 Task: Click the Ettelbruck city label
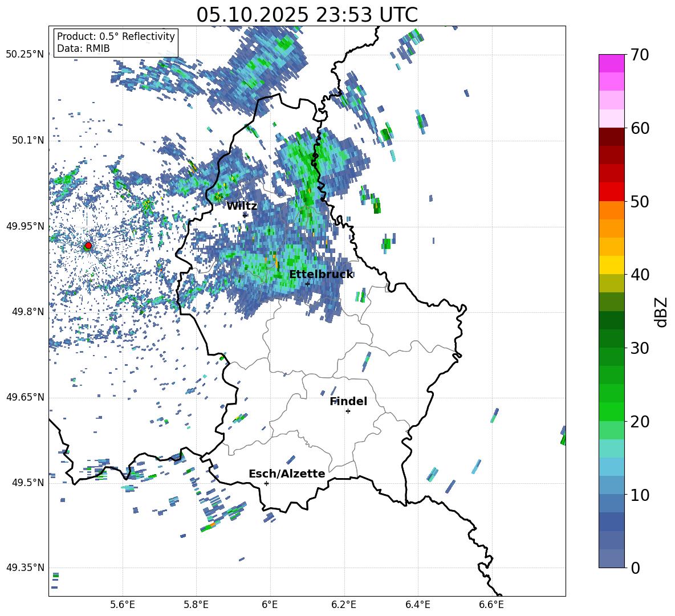(x=321, y=274)
